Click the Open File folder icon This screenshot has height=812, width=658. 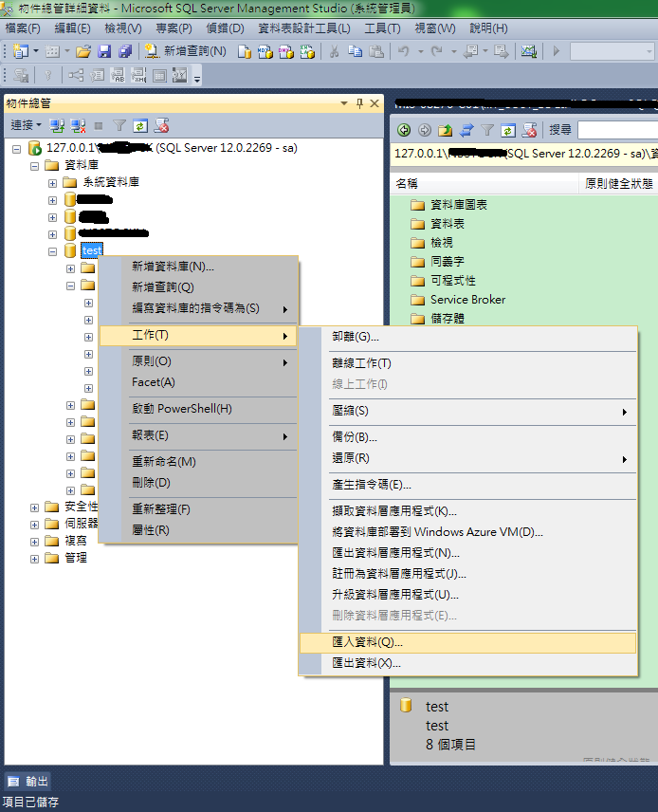tap(83, 51)
